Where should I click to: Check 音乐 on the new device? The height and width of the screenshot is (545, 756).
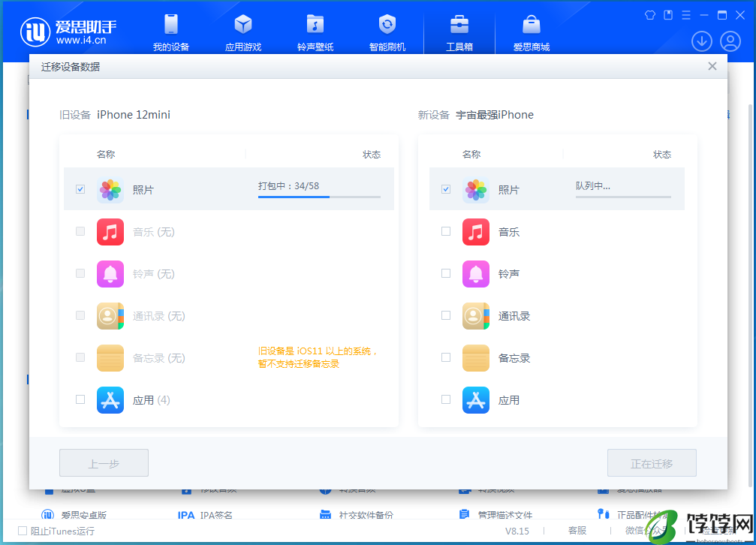pyautogui.click(x=446, y=231)
